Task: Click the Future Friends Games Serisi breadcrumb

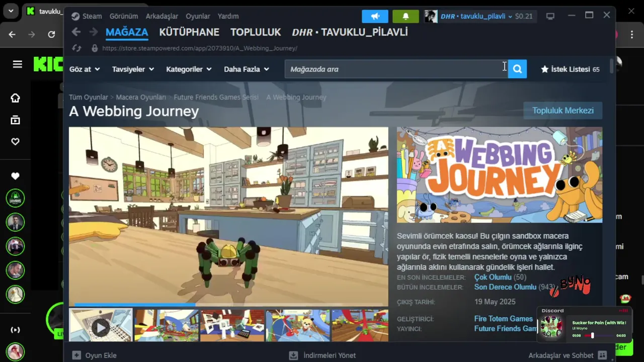Action: (216, 97)
